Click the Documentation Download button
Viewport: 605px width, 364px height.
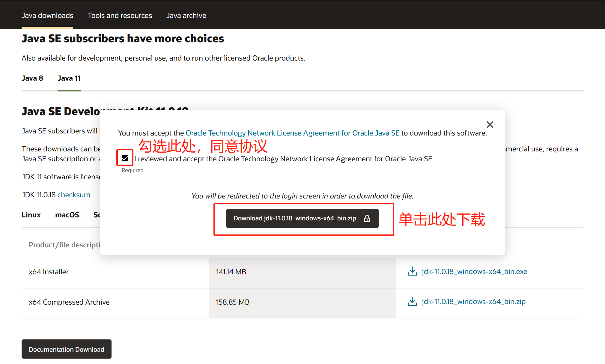(x=66, y=349)
